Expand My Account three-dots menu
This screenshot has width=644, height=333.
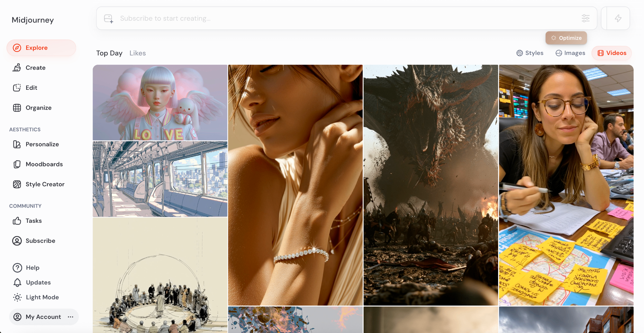[x=70, y=317]
